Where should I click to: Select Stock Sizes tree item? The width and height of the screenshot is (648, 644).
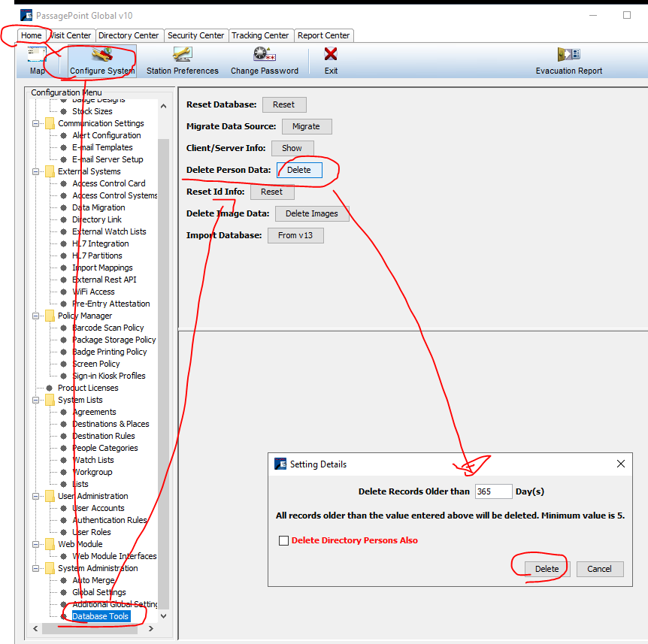pos(92,111)
